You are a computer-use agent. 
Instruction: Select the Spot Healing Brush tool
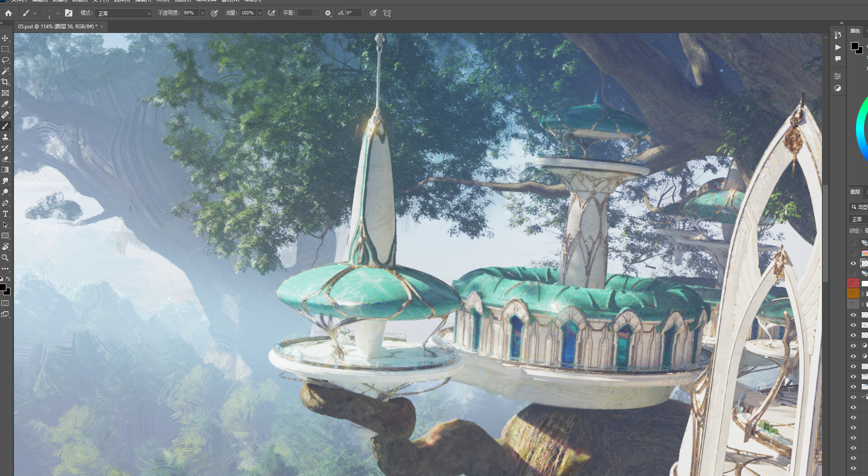click(5, 115)
